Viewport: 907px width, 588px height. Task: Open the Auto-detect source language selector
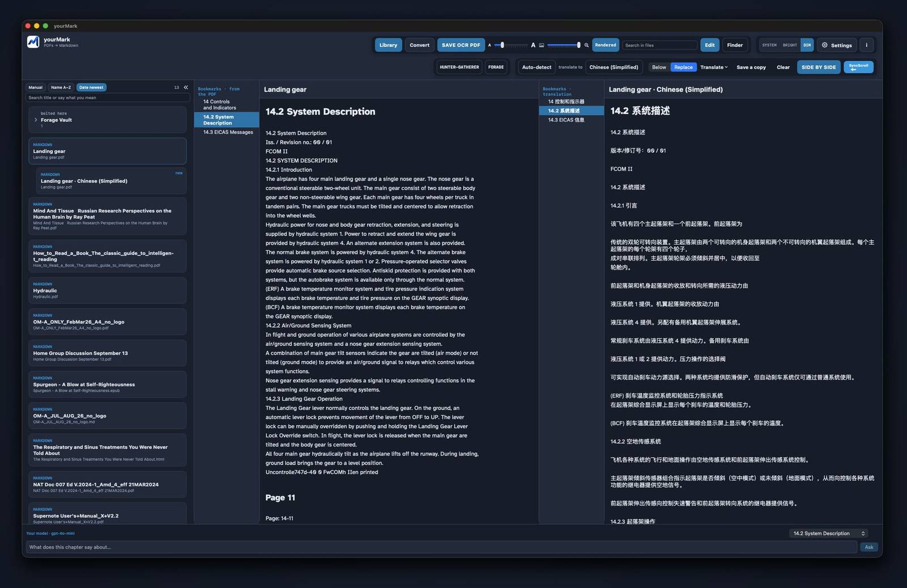[x=536, y=67]
